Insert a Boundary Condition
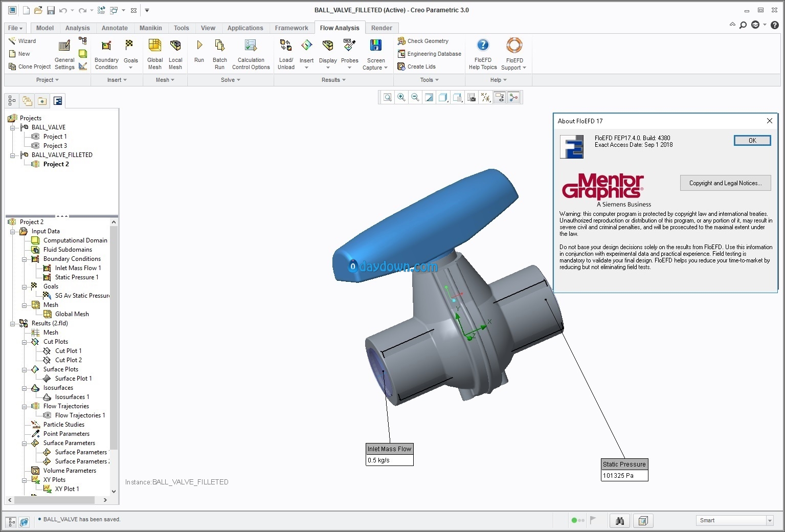Viewport: 785px width, 532px height. 106,55
